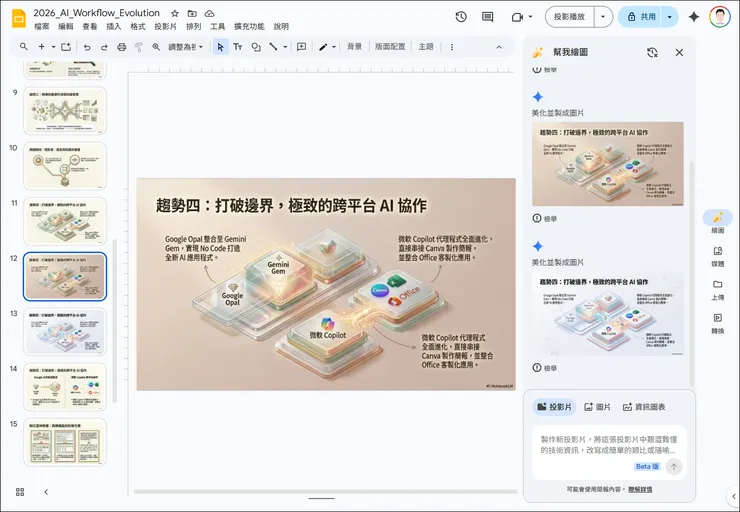Screen dimensions: 740x512
Task: Open the three-dot more toolbar options
Action: [x=452, y=47]
